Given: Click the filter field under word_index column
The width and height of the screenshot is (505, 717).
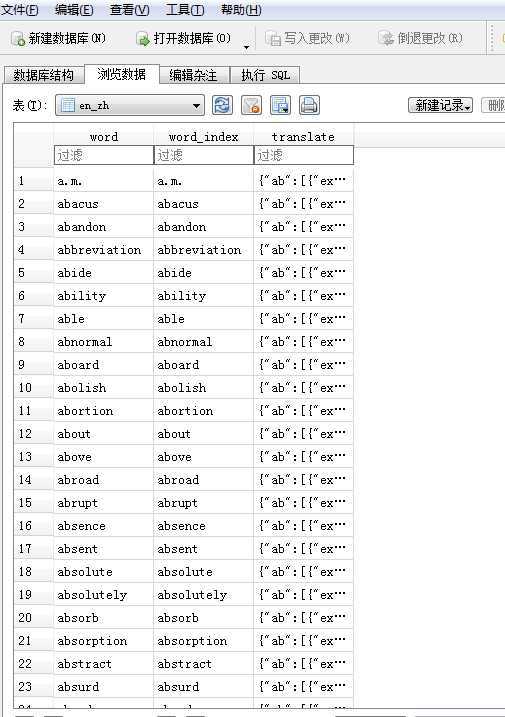Looking at the screenshot, I should [204, 155].
